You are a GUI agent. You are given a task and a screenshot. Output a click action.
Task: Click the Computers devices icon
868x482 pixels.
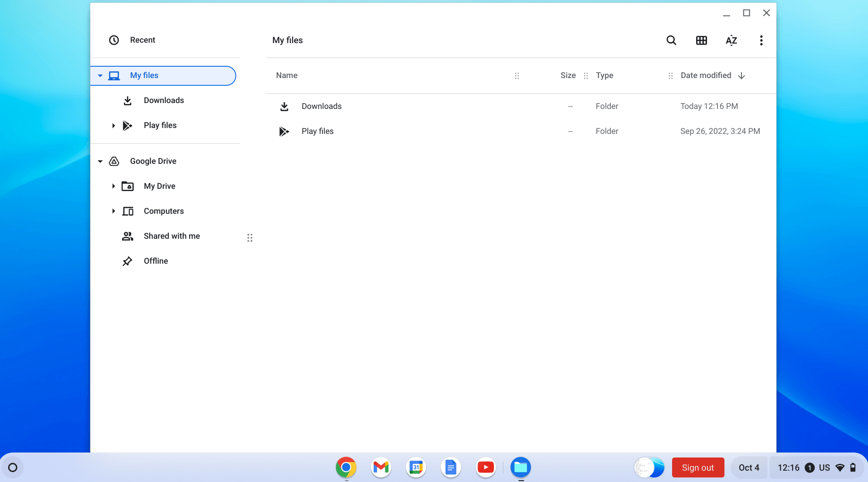127,211
